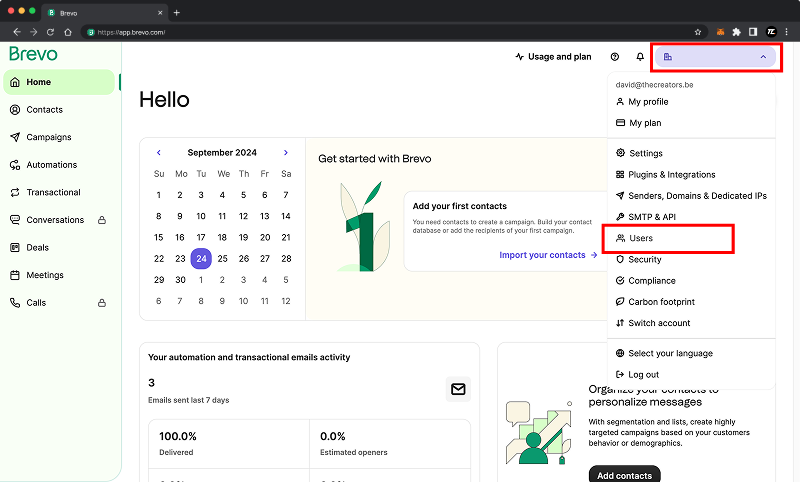The height and width of the screenshot is (483, 800).
Task: Select the Brevo browser tab
Action: 105,13
